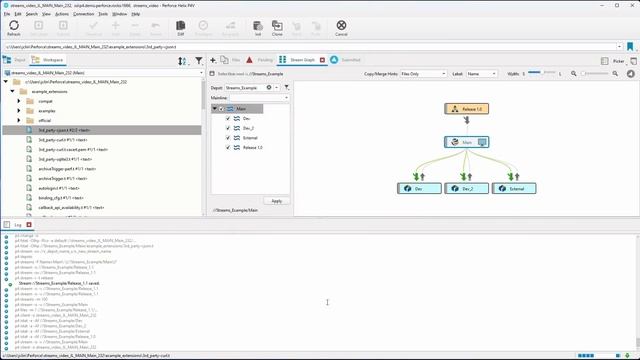Close the Log tab using red square
Viewport: 640px width, 360px height.
[x=29, y=224]
